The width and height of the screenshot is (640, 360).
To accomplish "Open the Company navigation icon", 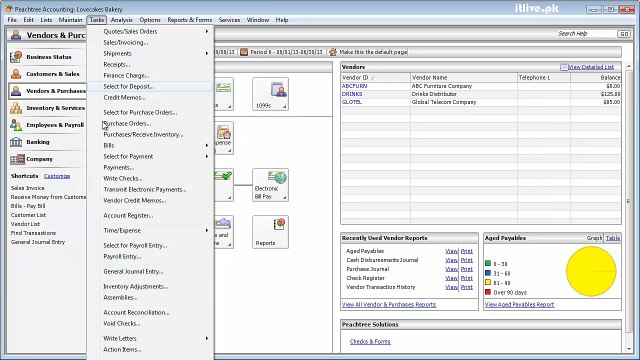I will tap(18, 159).
